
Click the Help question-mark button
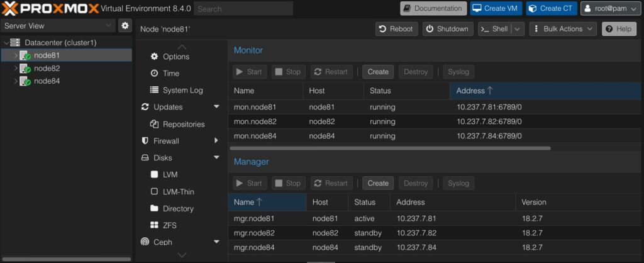[619, 29]
